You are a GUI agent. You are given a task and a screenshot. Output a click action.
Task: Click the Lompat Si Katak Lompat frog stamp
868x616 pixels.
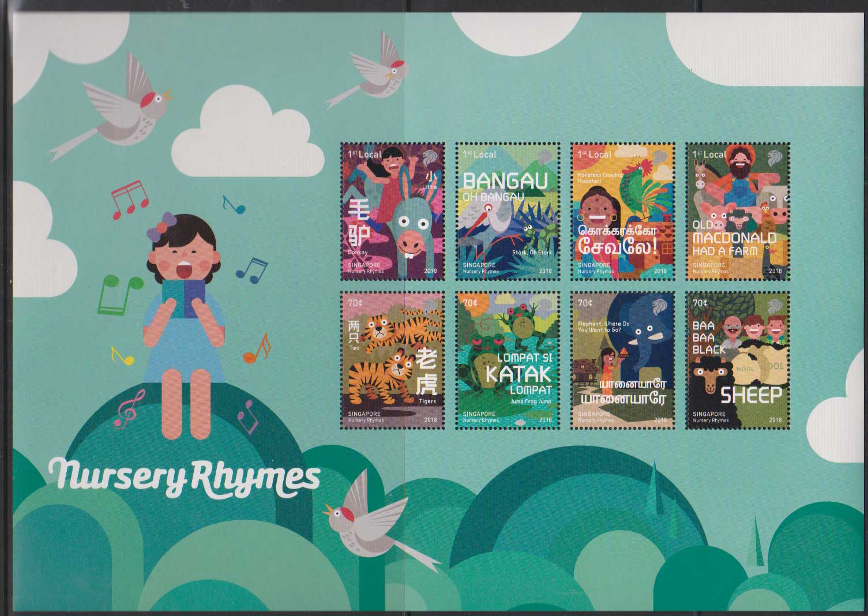(x=508, y=360)
